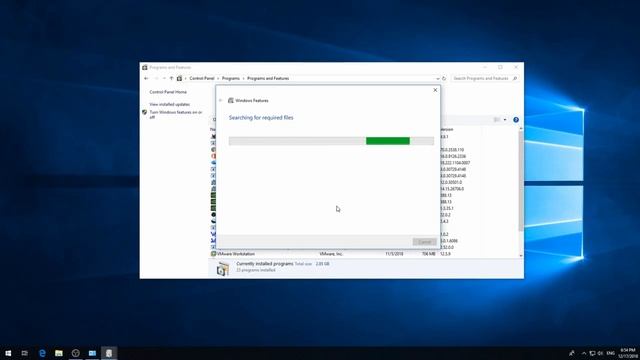Screen dimensions: 640x360
Task: Open the view options dropdown arrow
Action: coord(505,120)
